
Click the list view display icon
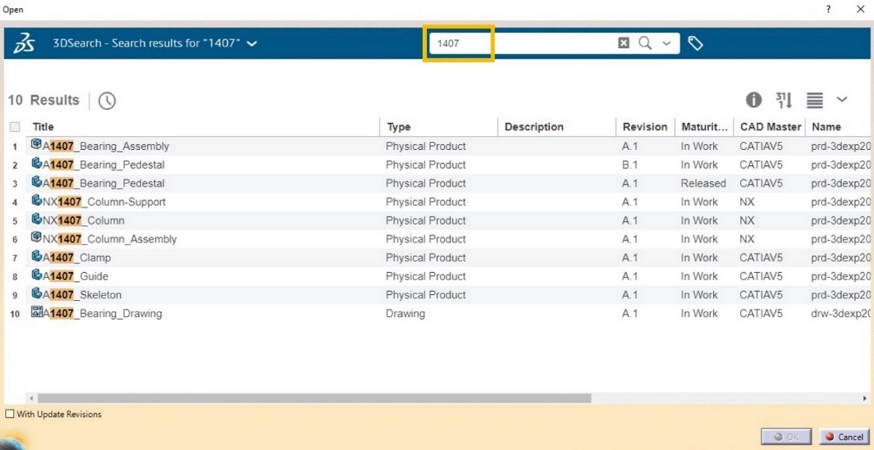tap(814, 100)
